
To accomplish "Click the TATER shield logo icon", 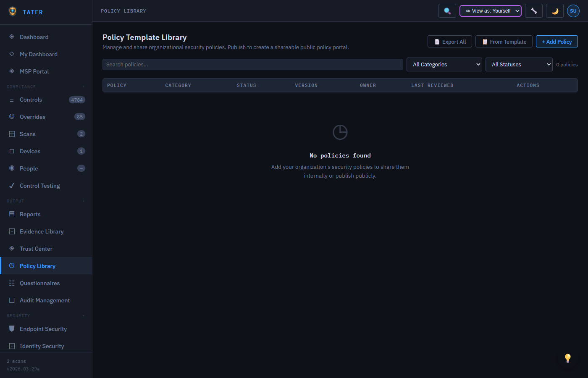I will coord(13,12).
